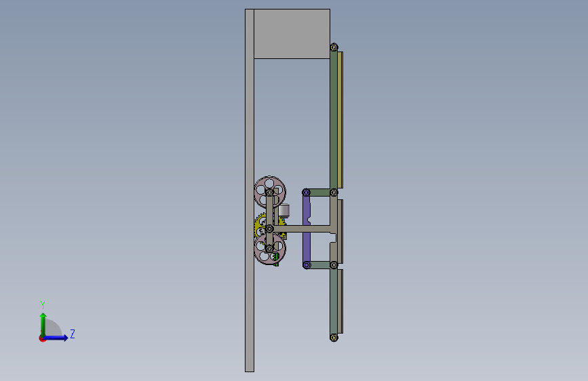Pick the top pivot of the purple link

[x=307, y=193]
